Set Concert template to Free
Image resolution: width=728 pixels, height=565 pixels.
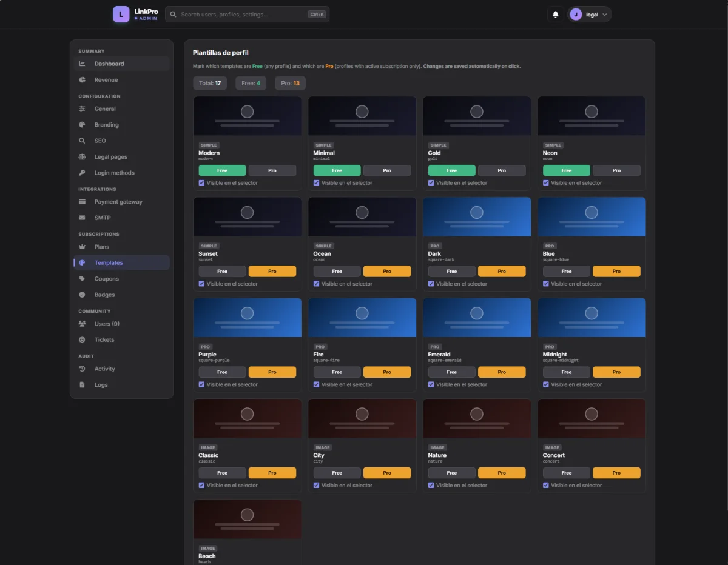[567, 473]
